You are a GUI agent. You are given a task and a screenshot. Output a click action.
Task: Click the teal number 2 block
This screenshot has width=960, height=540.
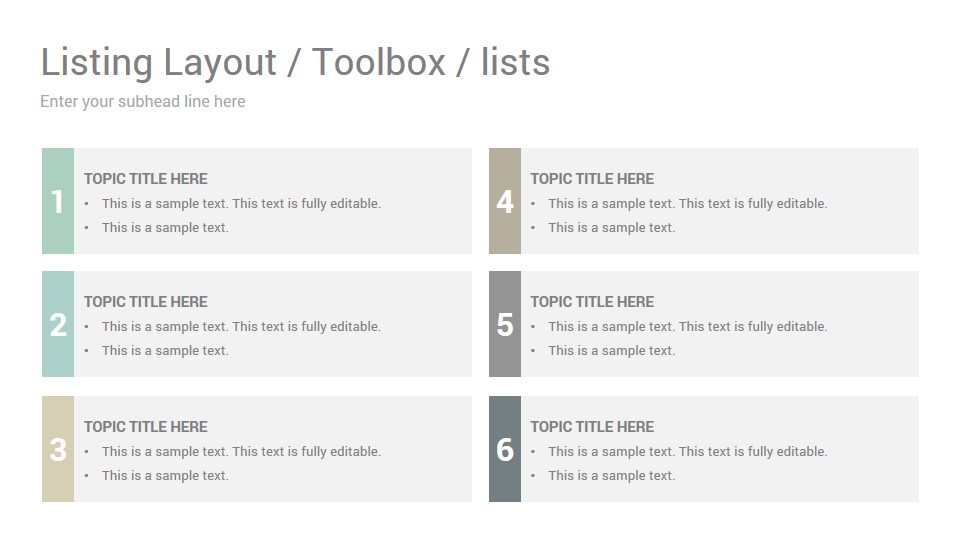pos(58,324)
